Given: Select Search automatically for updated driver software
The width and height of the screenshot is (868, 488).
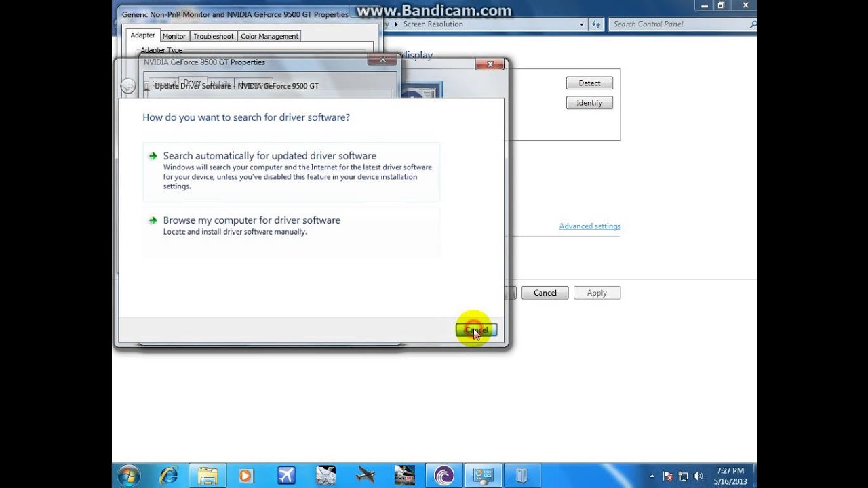Looking at the screenshot, I should click(291, 171).
